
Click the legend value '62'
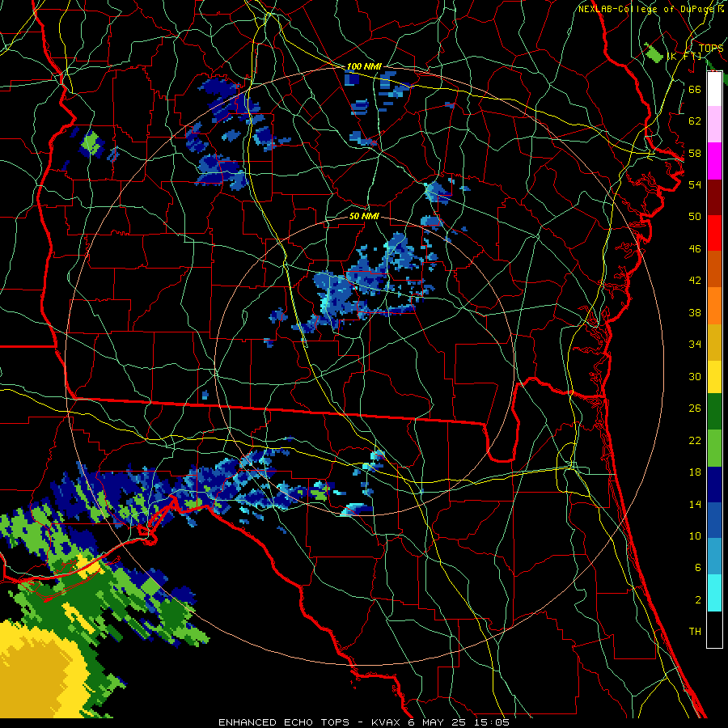pos(695,121)
